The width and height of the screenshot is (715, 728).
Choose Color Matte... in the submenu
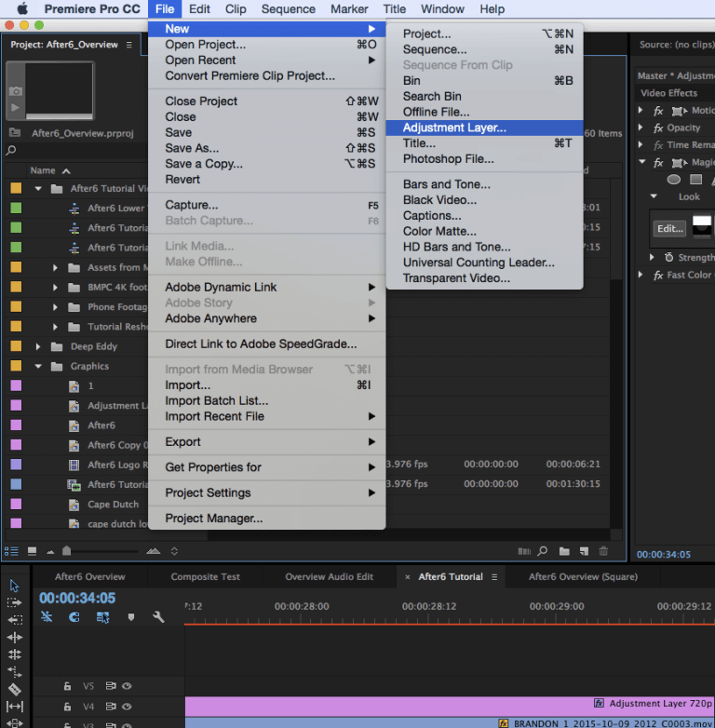tap(484, 231)
